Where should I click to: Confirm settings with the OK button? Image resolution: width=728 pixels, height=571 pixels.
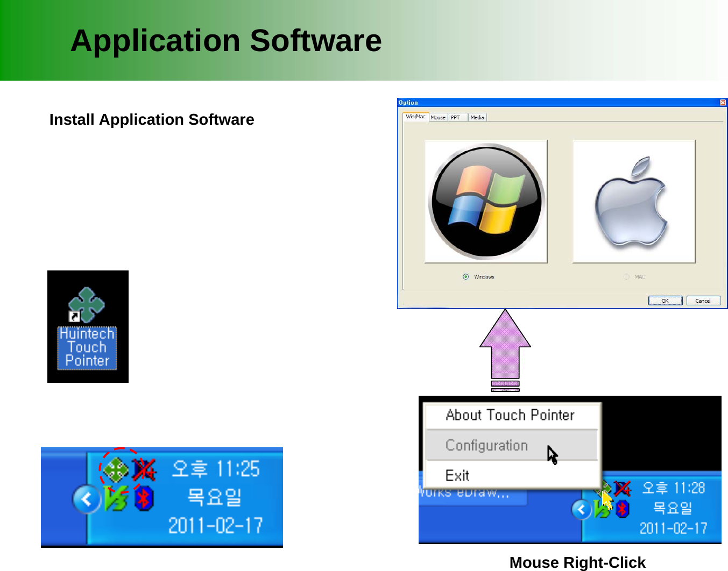(665, 301)
